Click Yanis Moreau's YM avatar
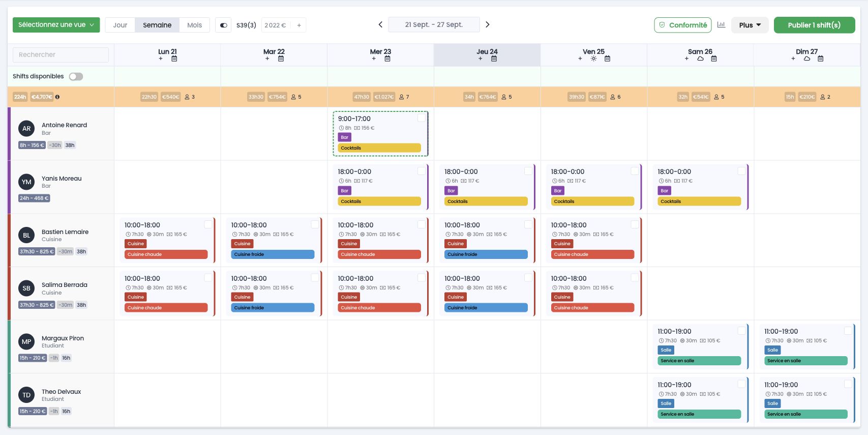 [26, 182]
